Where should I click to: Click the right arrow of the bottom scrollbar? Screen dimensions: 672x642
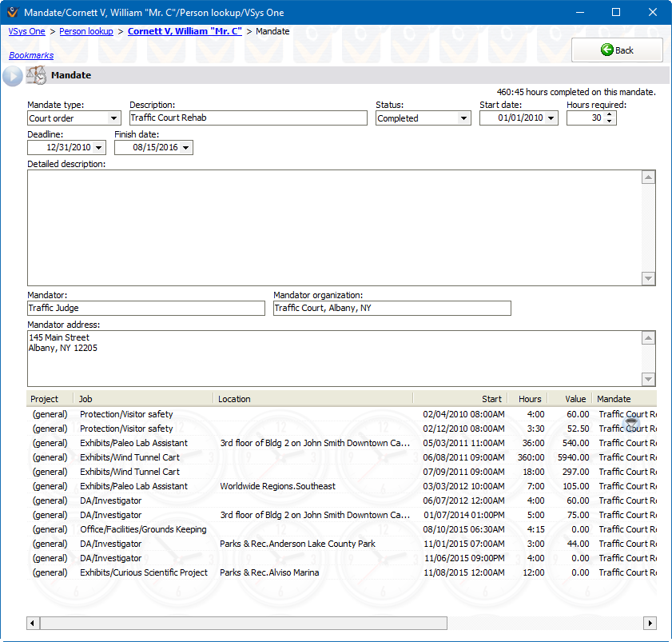click(x=650, y=623)
